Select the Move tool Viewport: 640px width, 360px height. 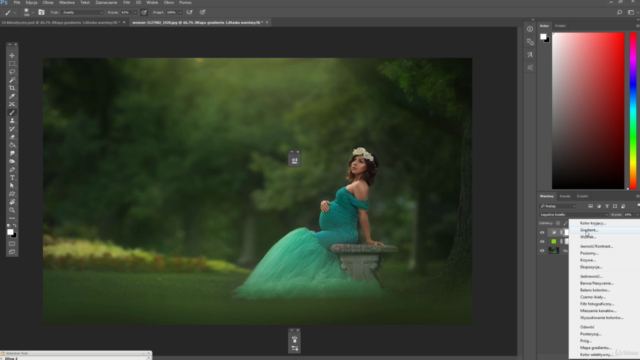click(12, 56)
